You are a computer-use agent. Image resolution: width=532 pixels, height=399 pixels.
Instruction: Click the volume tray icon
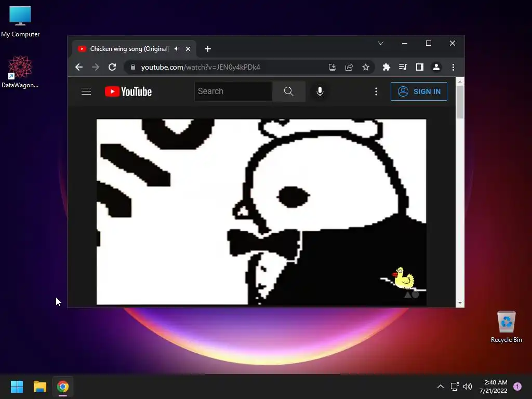(468, 387)
